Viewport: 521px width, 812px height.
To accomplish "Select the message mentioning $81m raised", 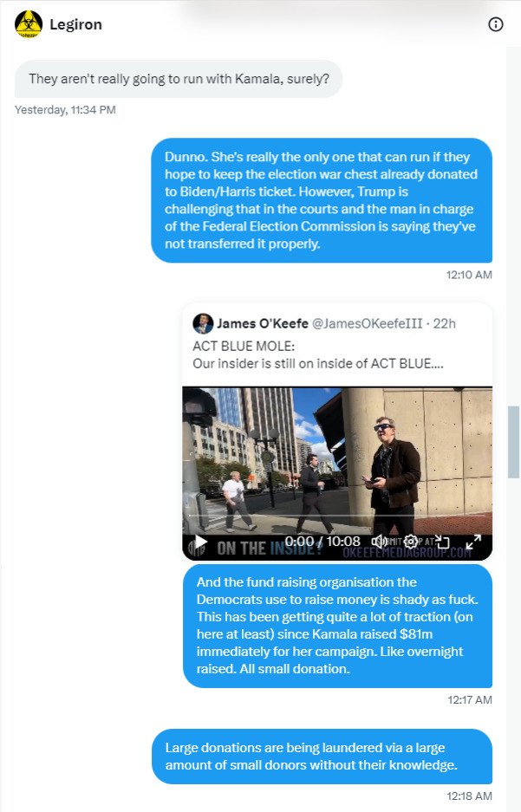I will click(337, 626).
